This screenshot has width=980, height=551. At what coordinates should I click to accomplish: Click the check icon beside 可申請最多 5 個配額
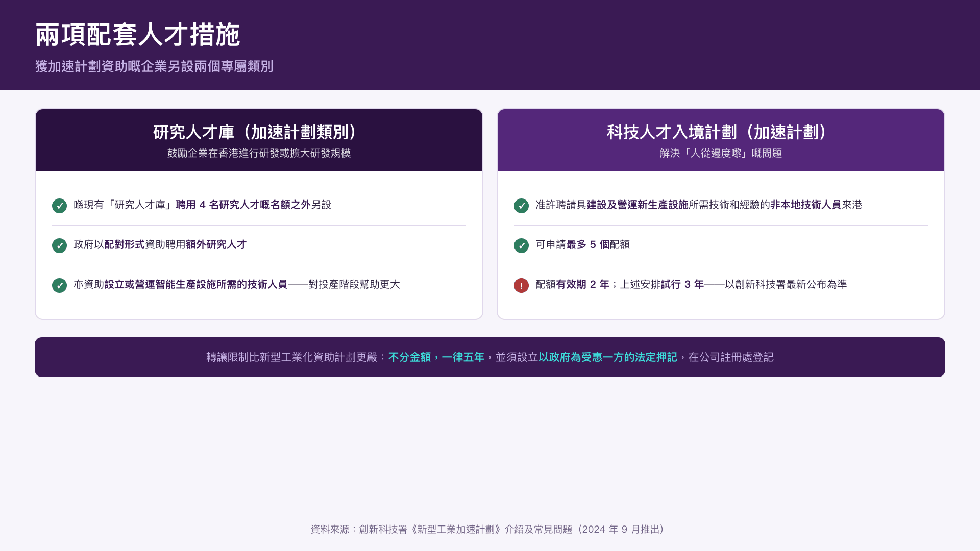(521, 245)
